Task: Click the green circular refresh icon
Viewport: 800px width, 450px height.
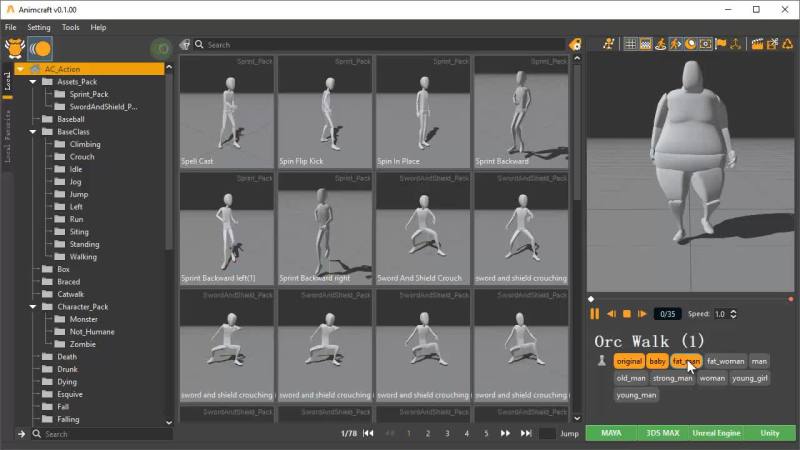Action: click(x=162, y=49)
